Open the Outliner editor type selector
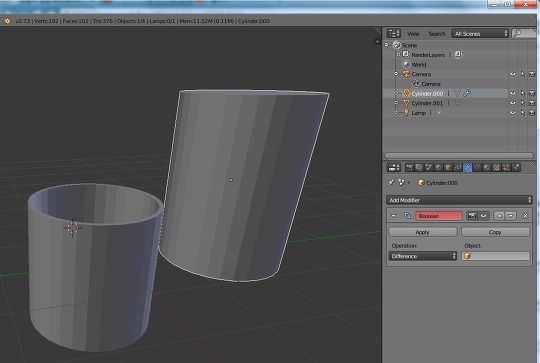540x363 pixels. point(393,33)
